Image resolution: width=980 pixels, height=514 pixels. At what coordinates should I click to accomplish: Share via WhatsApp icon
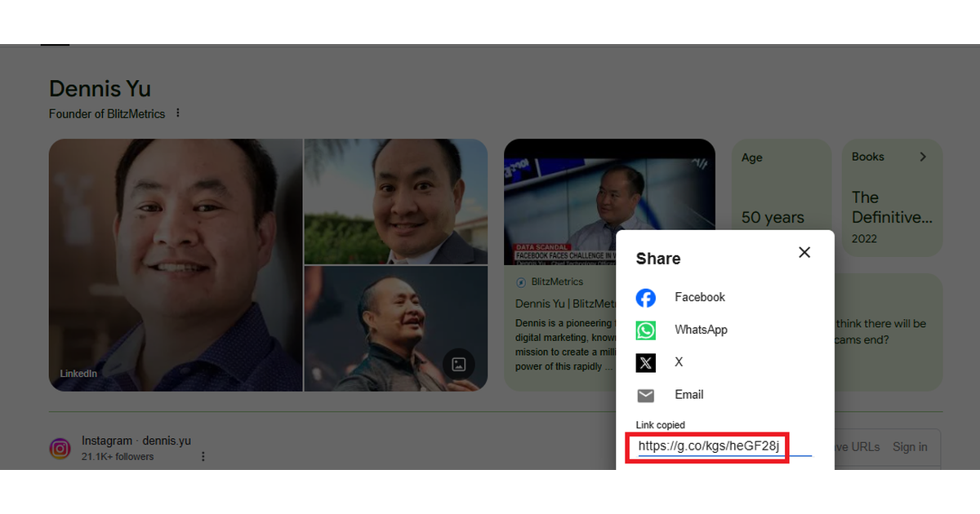pos(646,330)
